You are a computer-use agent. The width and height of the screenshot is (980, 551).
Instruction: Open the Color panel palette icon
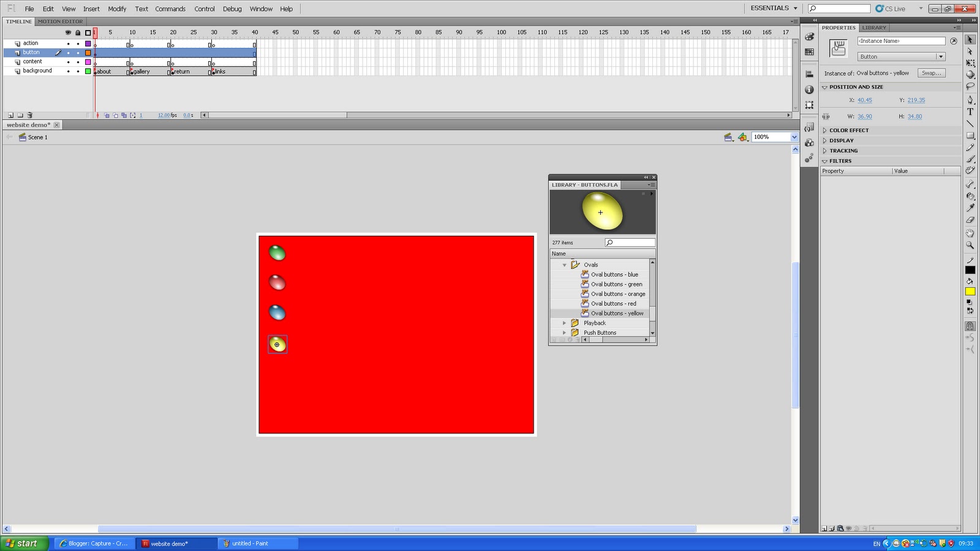[809, 37]
